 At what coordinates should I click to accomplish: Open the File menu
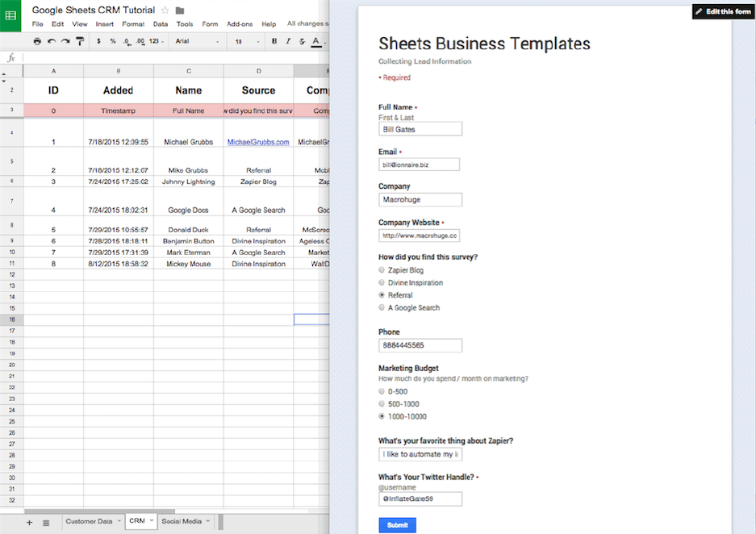tap(37, 24)
